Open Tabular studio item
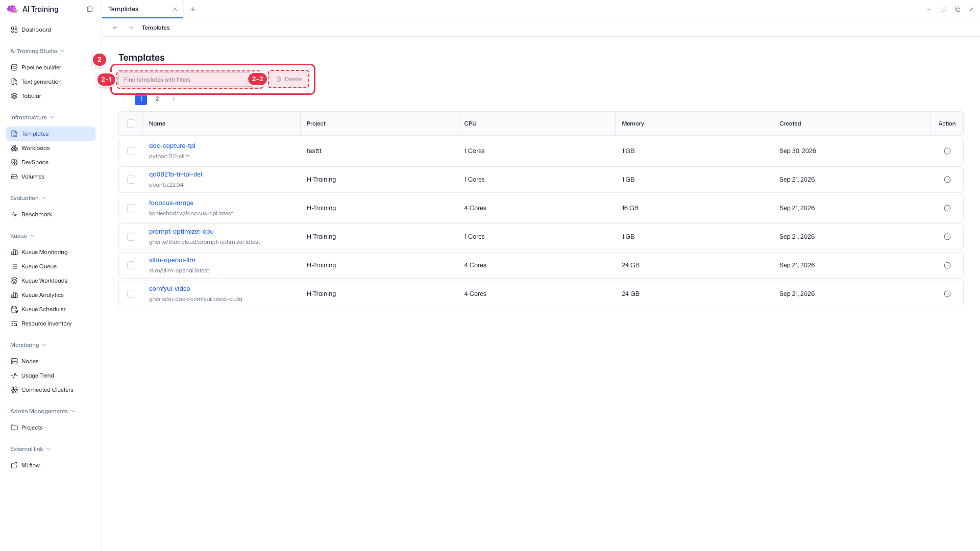The width and height of the screenshot is (980, 551). click(51, 96)
